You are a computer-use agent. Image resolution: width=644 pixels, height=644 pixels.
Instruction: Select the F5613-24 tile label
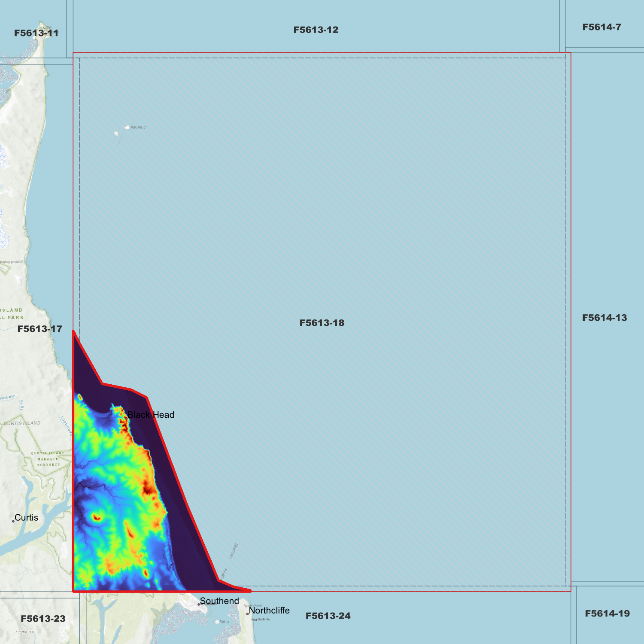328,616
